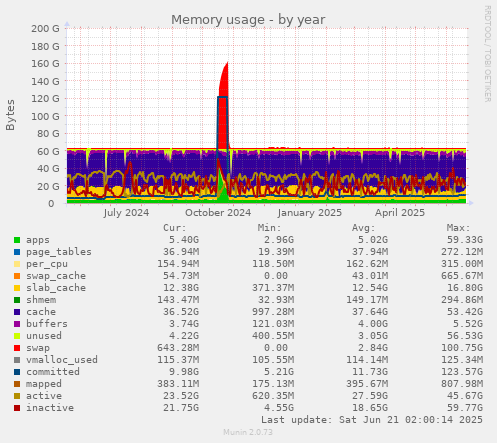Select the 'page_tables' legend label

pyautogui.click(x=59, y=252)
